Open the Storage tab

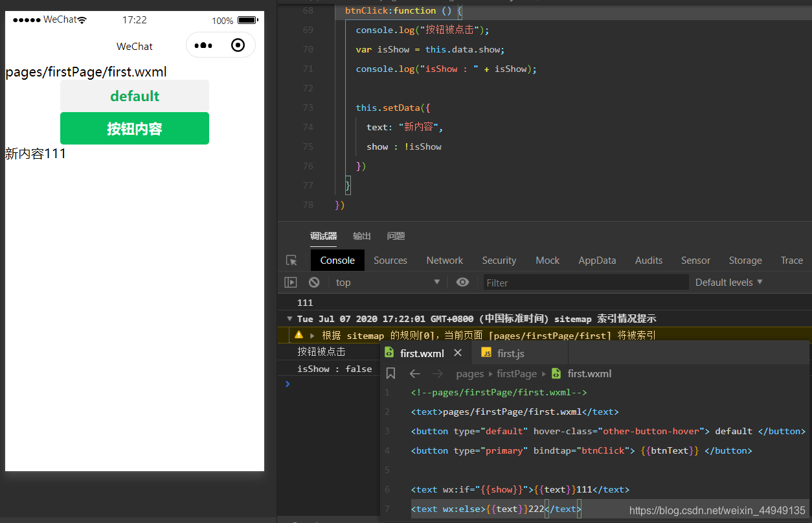(745, 261)
